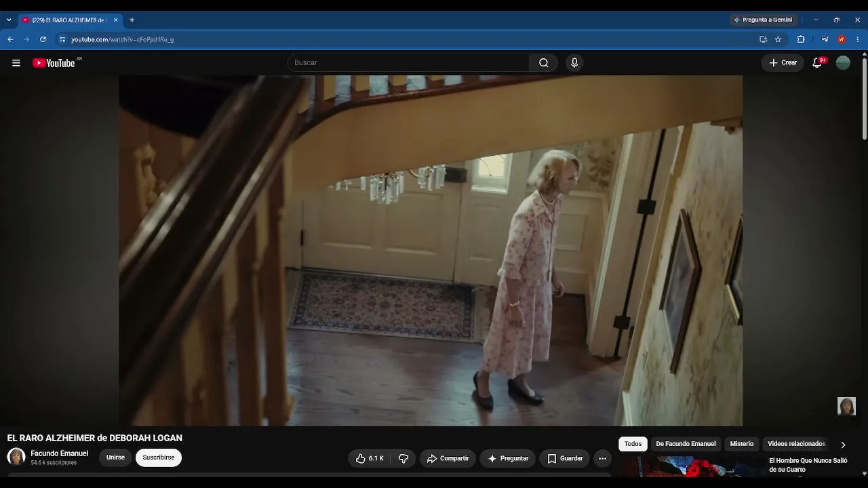Open more actions three-dot menu under video
The width and height of the screenshot is (868, 488).
click(602, 459)
